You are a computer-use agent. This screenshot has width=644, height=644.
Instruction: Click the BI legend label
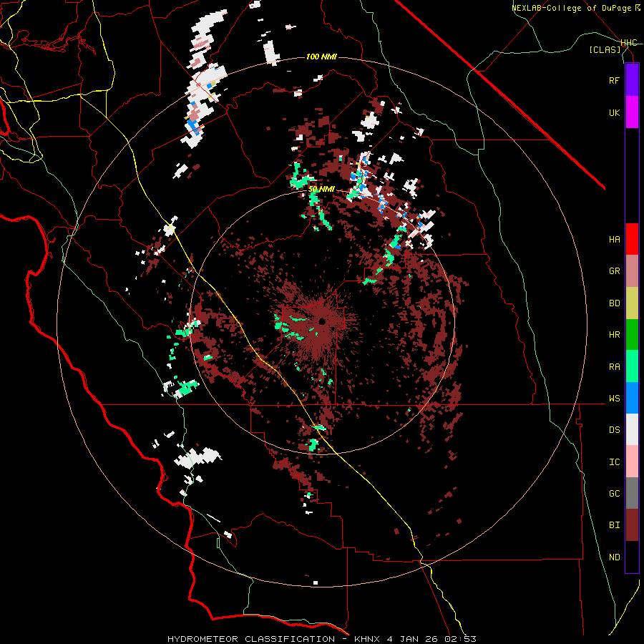[614, 525]
